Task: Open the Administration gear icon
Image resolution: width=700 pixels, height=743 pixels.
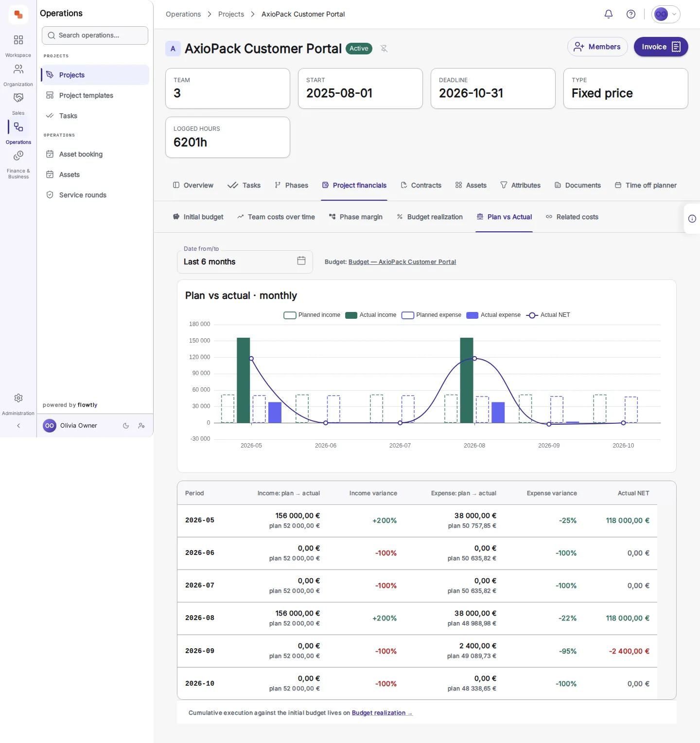Action: [18, 398]
